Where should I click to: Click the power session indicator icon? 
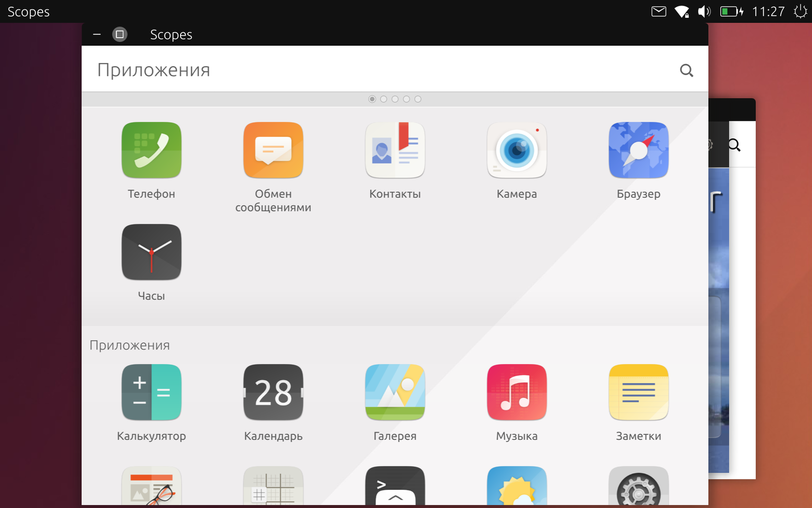click(x=800, y=11)
